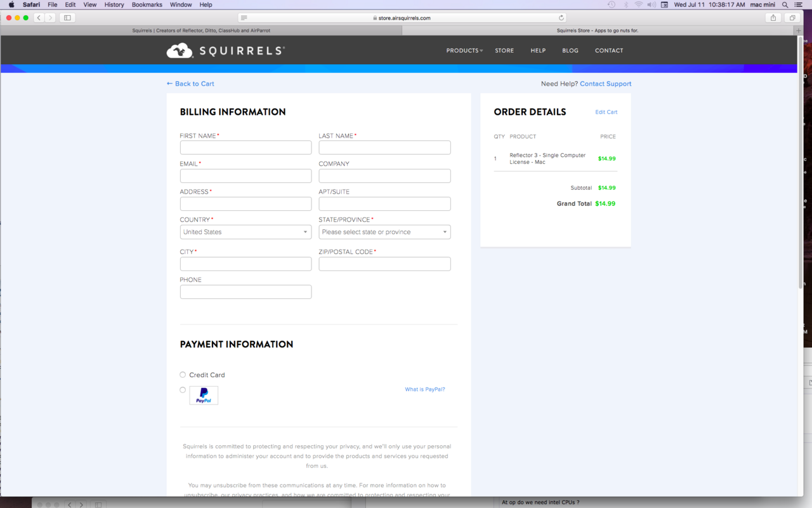Open the Wi-Fi status menu
812x508 pixels.
pos(639,4)
